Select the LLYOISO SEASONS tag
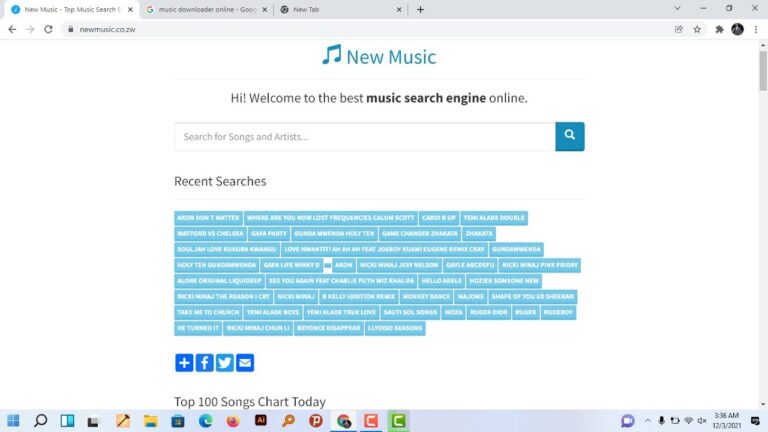768x432 pixels. point(395,328)
